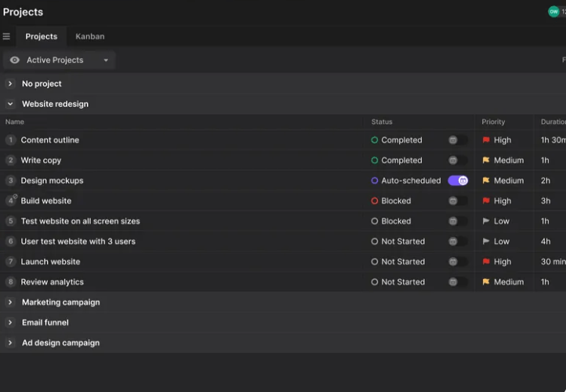Click the purple Auto-scheduled status circle for Design mockups
566x392 pixels.
[x=374, y=180]
